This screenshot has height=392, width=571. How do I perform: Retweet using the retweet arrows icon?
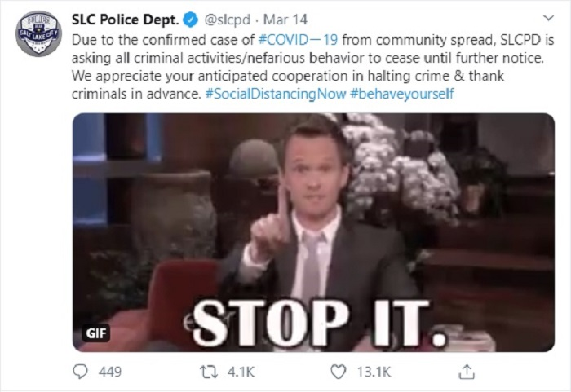[209, 372]
